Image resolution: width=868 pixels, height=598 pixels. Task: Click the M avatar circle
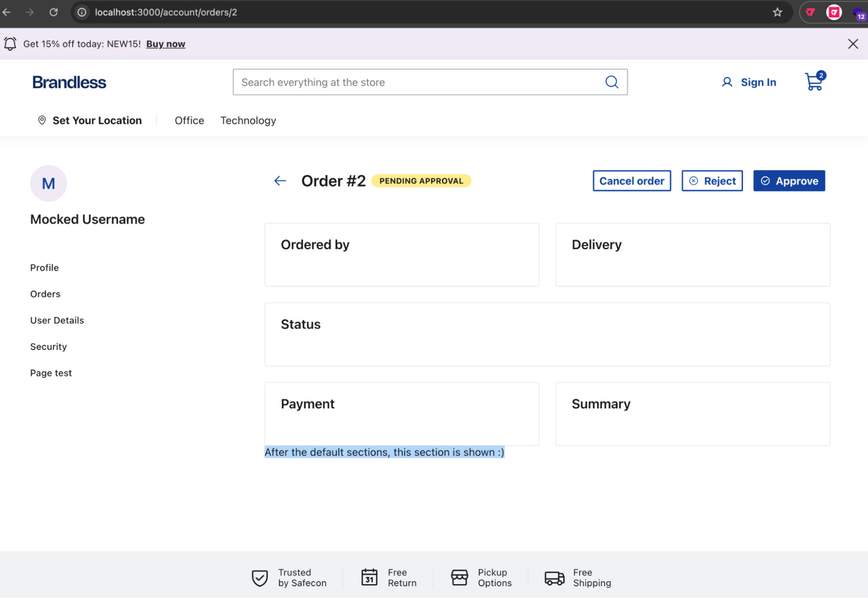coord(49,183)
